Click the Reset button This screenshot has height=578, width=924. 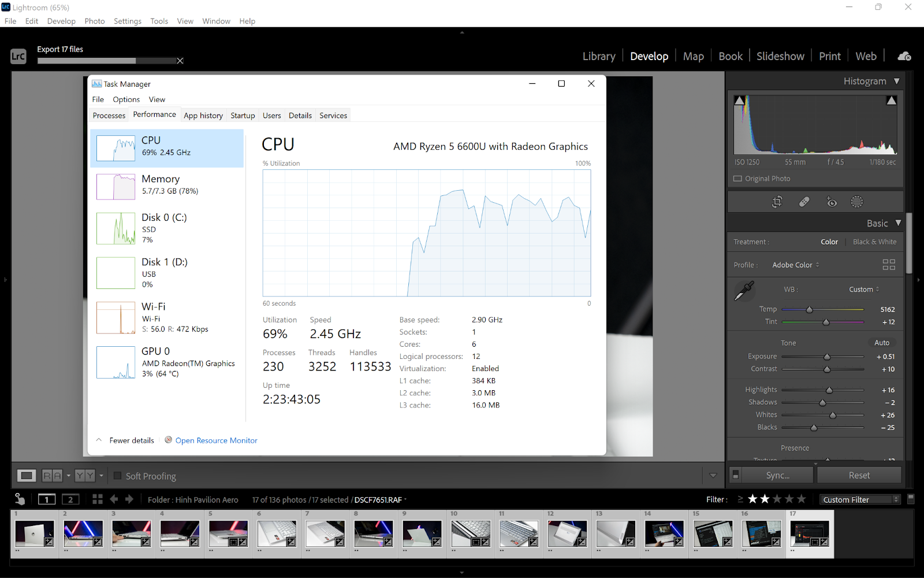pos(859,475)
